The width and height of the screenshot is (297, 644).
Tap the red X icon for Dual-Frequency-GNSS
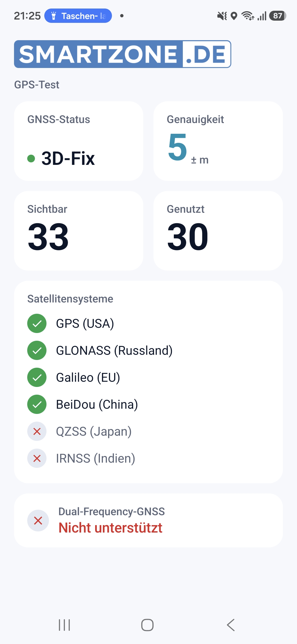pyautogui.click(x=38, y=520)
